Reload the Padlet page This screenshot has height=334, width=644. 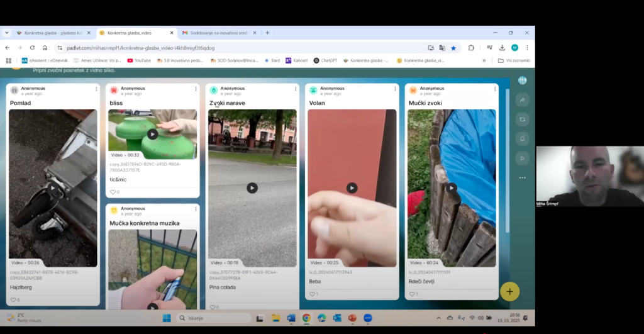(33, 48)
